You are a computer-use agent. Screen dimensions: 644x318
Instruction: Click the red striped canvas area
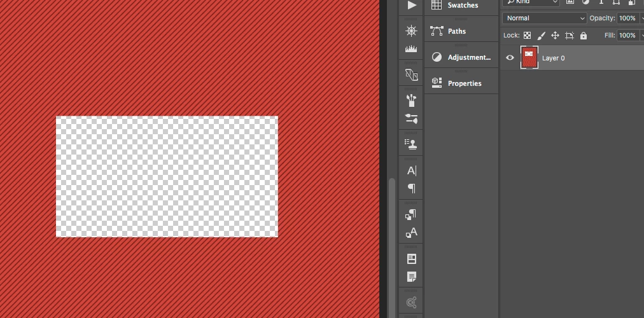pyautogui.click(x=189, y=57)
